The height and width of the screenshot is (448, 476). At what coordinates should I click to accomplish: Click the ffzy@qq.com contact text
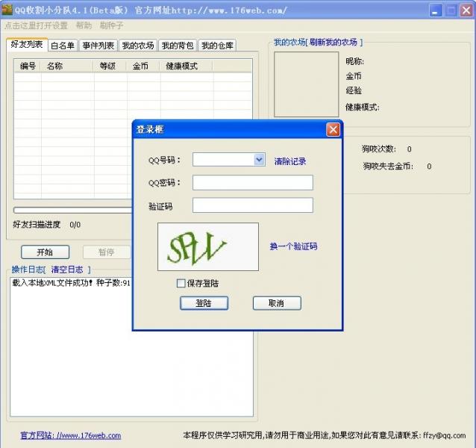point(445,435)
